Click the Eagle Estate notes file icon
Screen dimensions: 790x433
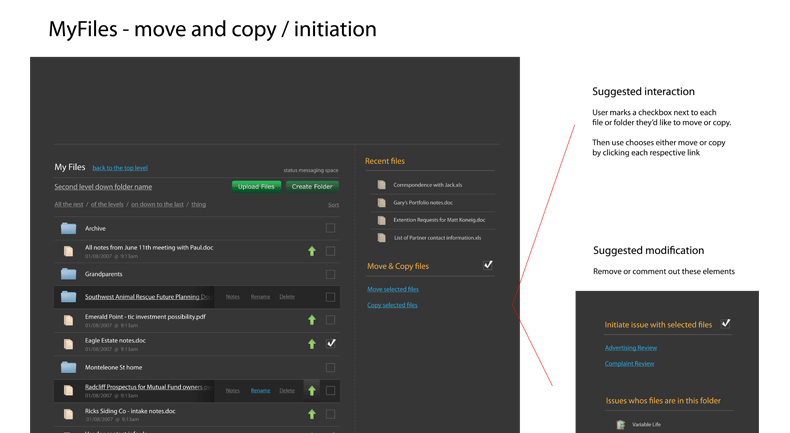(x=68, y=344)
